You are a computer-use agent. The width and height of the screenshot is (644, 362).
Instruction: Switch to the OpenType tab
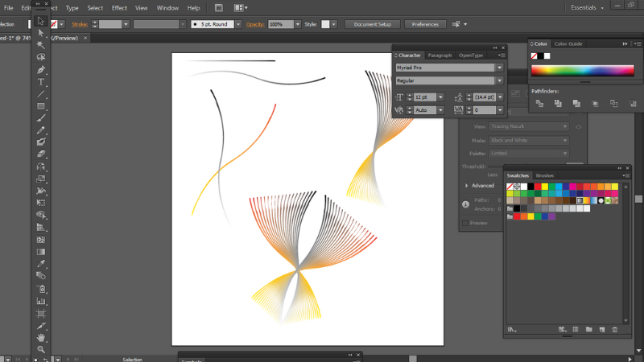(x=471, y=56)
